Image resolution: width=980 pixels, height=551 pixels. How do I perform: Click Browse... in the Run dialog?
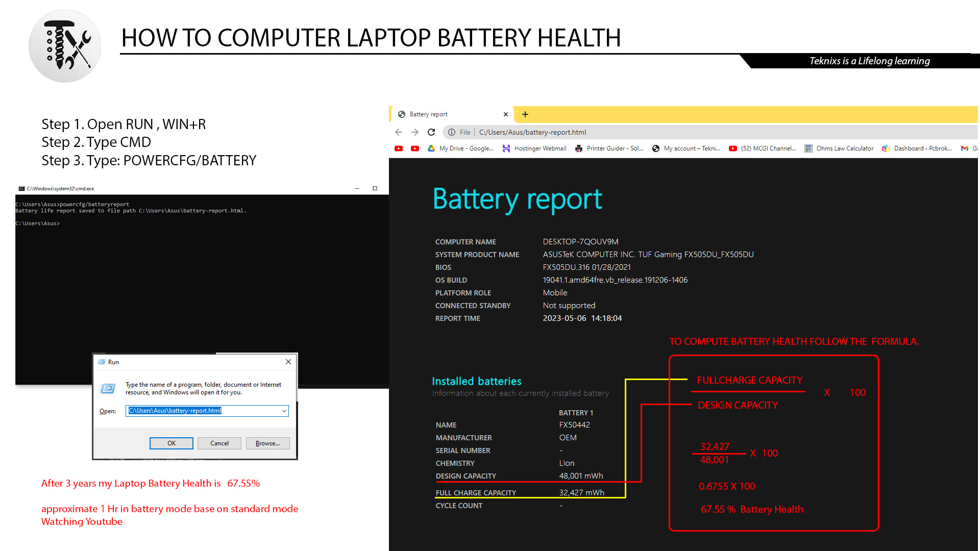click(x=268, y=443)
